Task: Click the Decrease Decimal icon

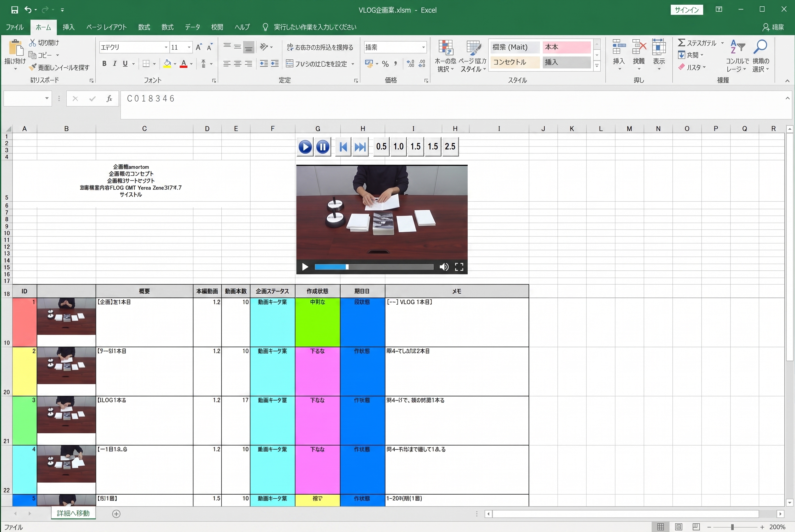Action: point(422,64)
